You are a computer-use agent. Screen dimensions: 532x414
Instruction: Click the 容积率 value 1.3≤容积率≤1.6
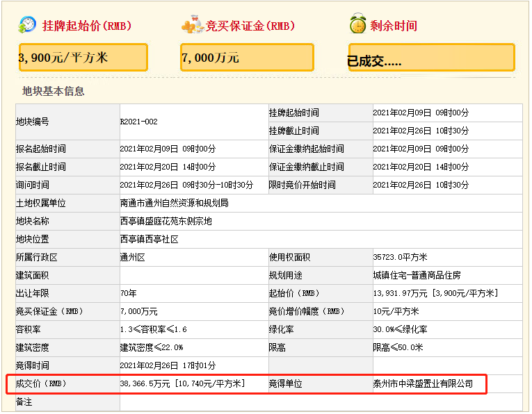point(154,330)
